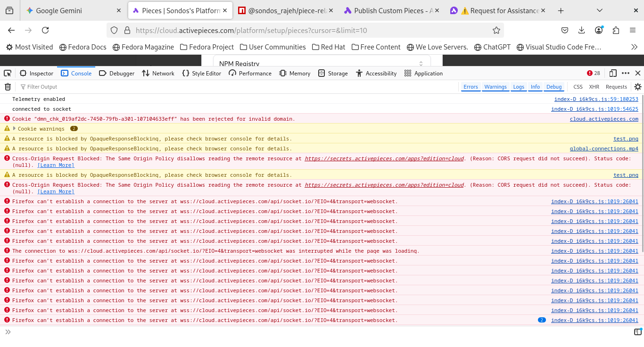Open the first Learn More link
The height and width of the screenshot is (347, 644).
point(56,165)
